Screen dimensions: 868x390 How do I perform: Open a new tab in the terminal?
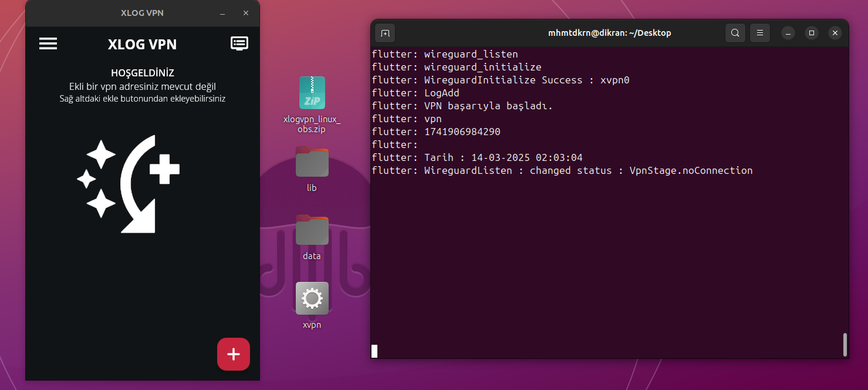click(385, 33)
